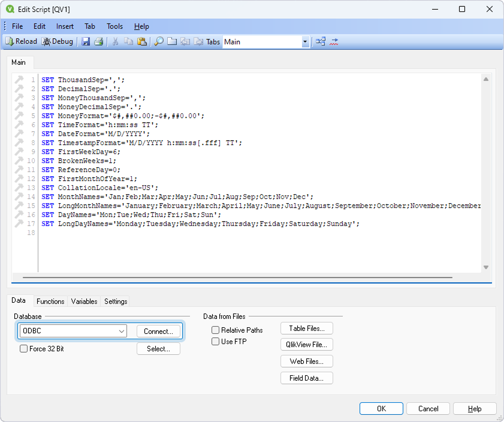
Task: Toggle the Use FTP checkbox
Action: pyautogui.click(x=215, y=342)
